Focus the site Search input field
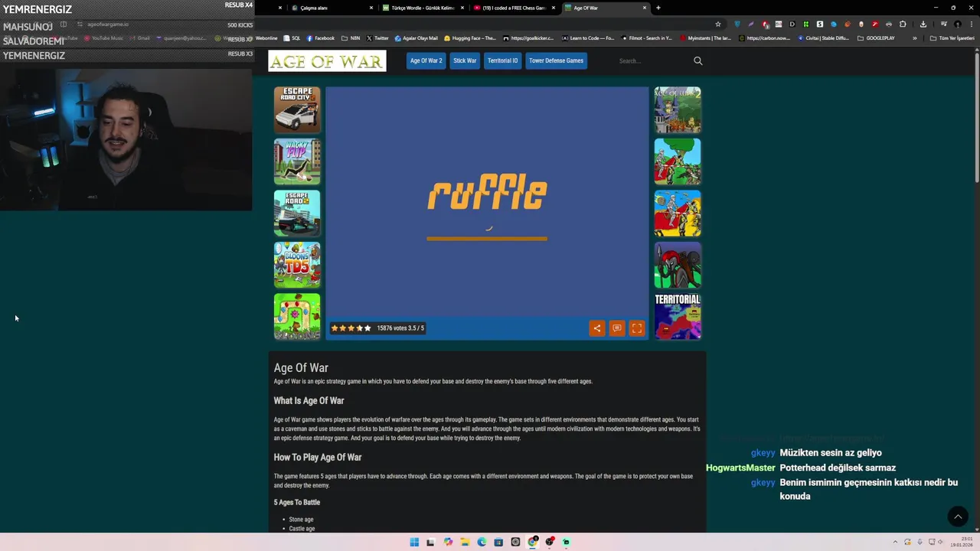 point(651,60)
